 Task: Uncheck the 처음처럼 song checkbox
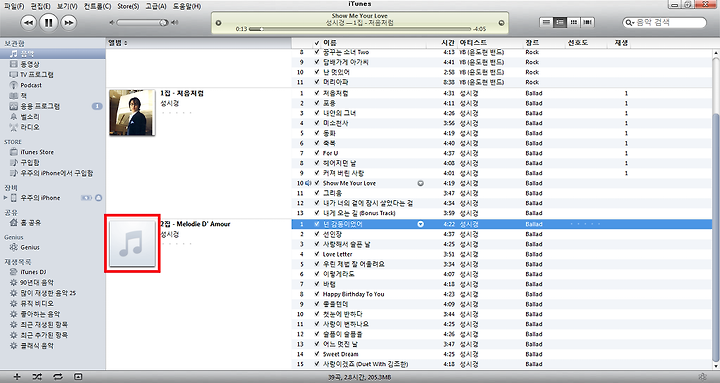(316, 93)
